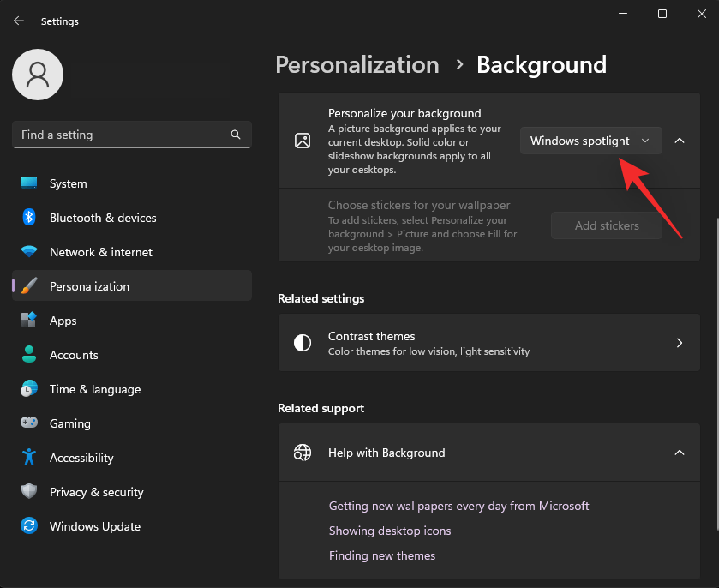Click the Help with Background globe icon
Image resolution: width=719 pixels, height=588 pixels.
302,453
